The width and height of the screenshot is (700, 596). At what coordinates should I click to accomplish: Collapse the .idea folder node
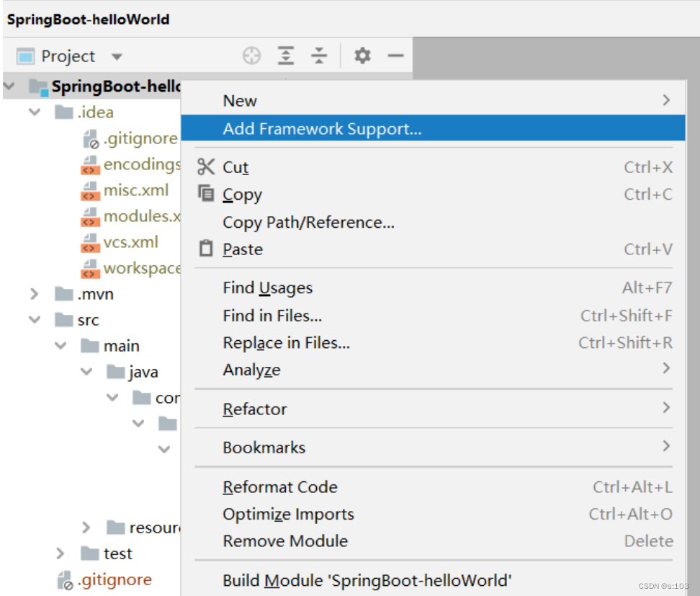pyautogui.click(x=35, y=112)
